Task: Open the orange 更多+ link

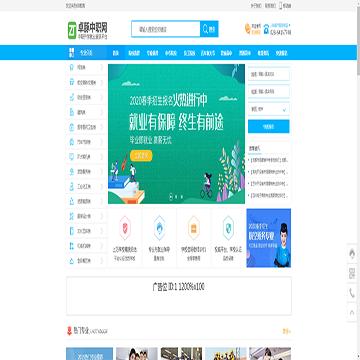Action: point(287,331)
